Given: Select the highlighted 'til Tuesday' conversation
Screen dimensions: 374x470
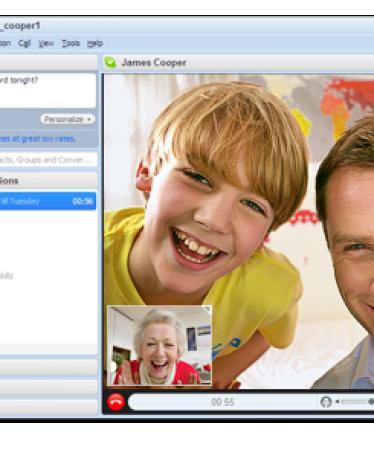Looking at the screenshot, I should tap(48, 201).
